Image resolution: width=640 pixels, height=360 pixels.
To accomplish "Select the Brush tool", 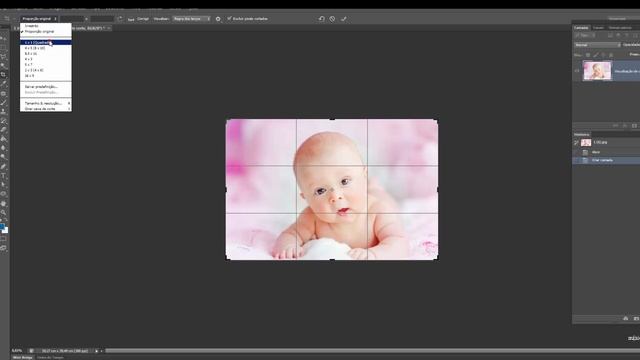I will click(4, 102).
